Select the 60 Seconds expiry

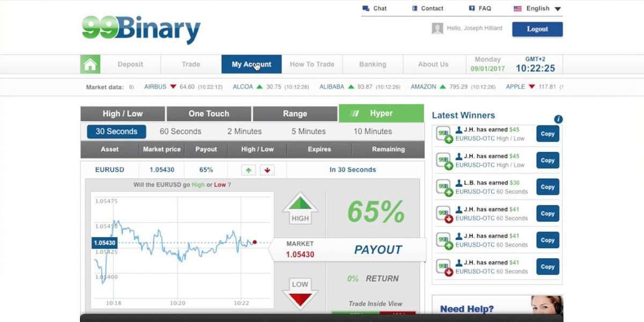[x=180, y=131]
